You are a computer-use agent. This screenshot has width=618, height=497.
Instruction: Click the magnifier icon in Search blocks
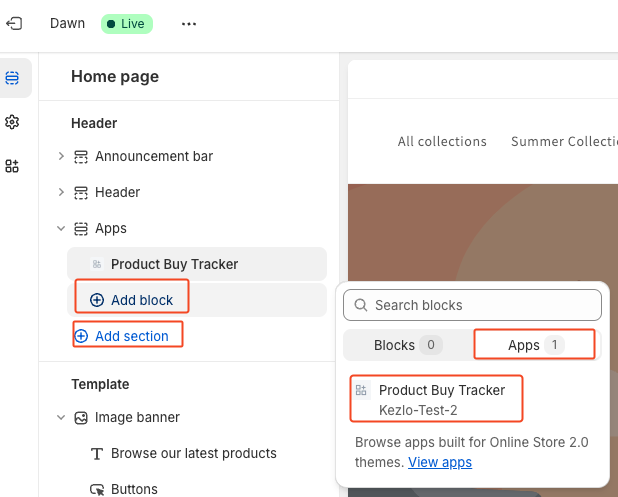coord(360,305)
